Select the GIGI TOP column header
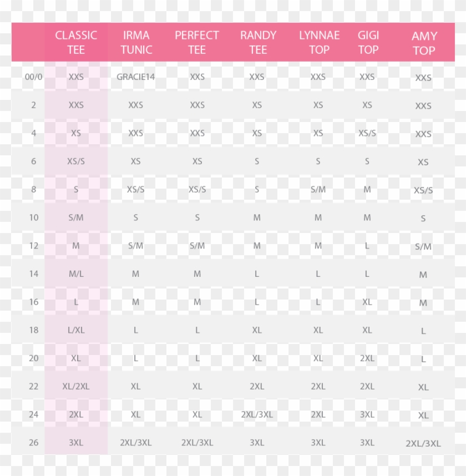Image resolution: width=466 pixels, height=476 pixels. tap(368, 42)
